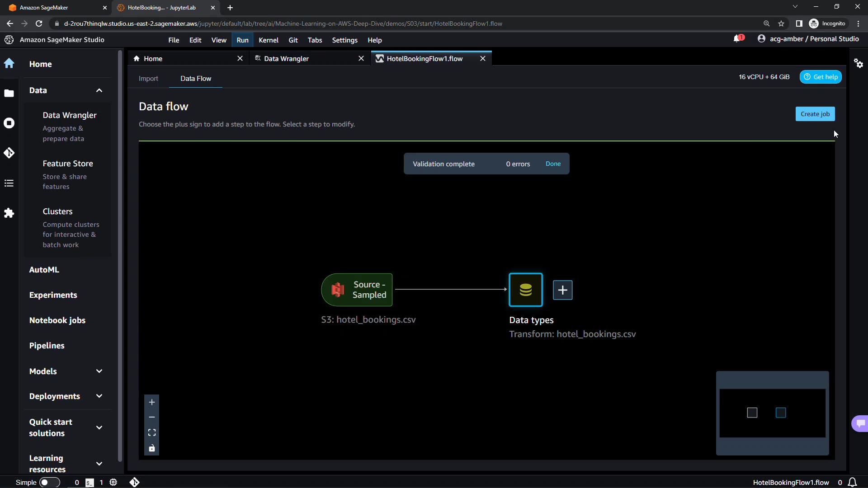The width and height of the screenshot is (868, 488).
Task: Expand the Deployments section
Action: [x=99, y=396]
